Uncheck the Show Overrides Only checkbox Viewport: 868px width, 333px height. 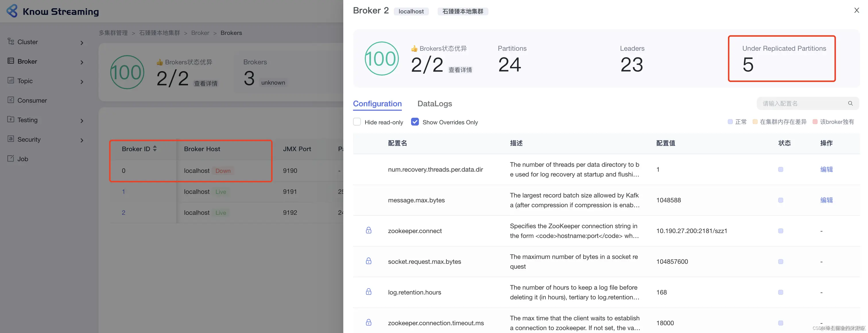(415, 122)
